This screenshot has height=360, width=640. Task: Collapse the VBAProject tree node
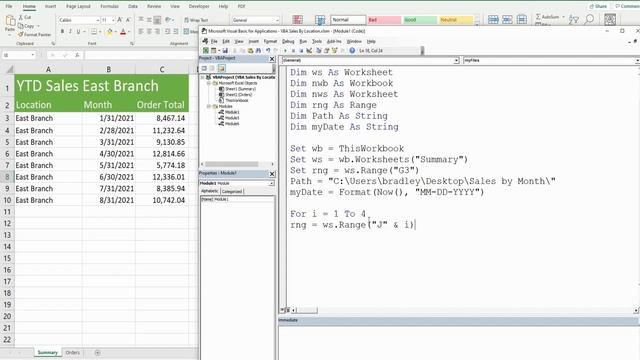[203, 77]
